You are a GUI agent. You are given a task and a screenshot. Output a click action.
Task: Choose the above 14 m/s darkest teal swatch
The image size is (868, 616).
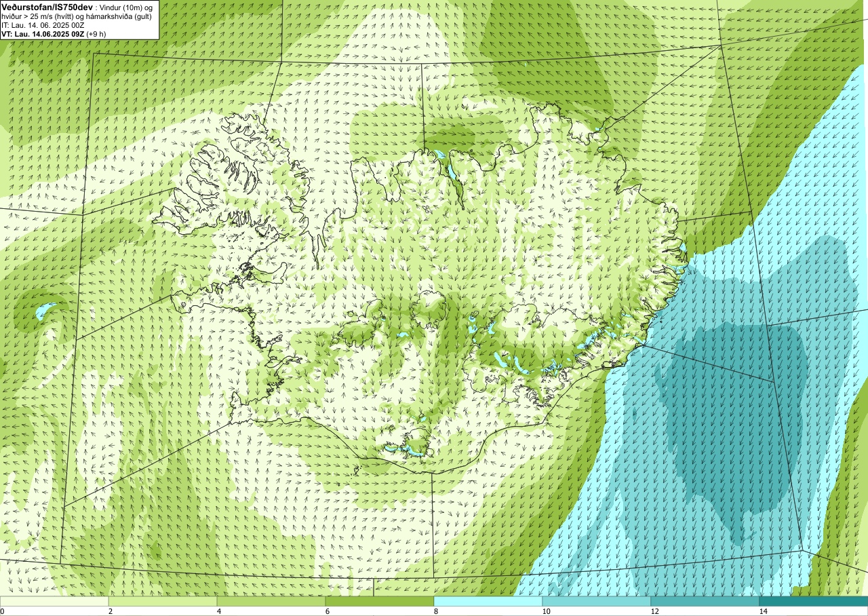click(814, 601)
